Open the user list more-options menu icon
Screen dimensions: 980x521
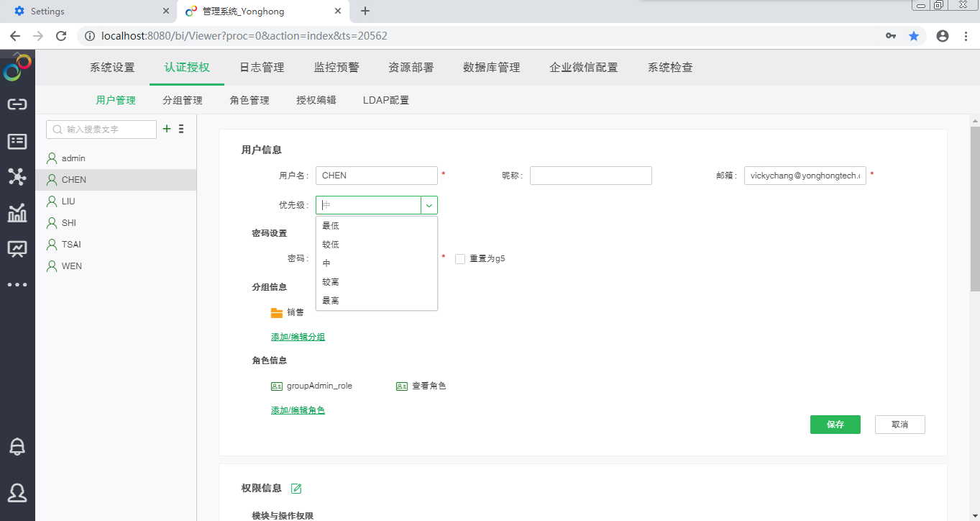tap(181, 129)
